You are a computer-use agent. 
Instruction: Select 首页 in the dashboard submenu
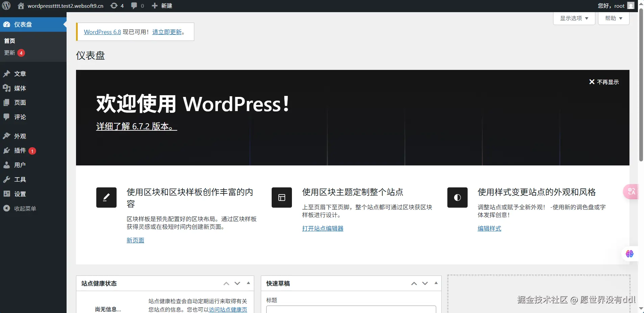(9, 41)
